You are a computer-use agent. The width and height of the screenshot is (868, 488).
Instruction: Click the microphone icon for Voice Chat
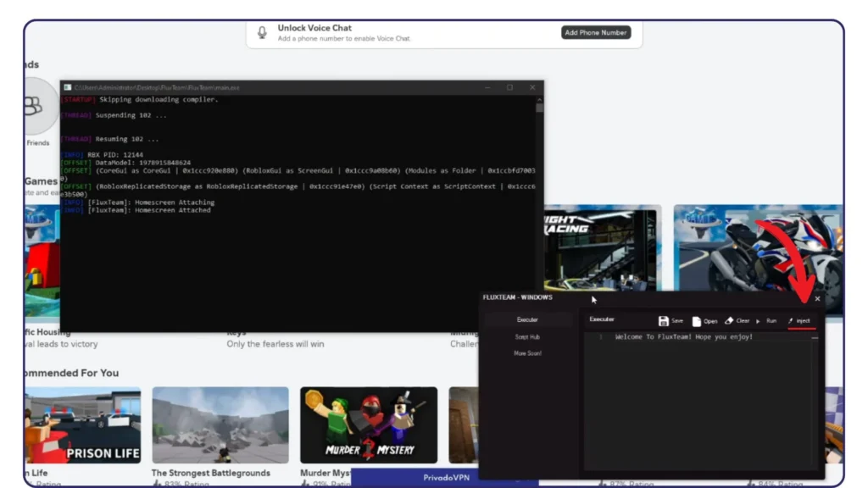(263, 33)
